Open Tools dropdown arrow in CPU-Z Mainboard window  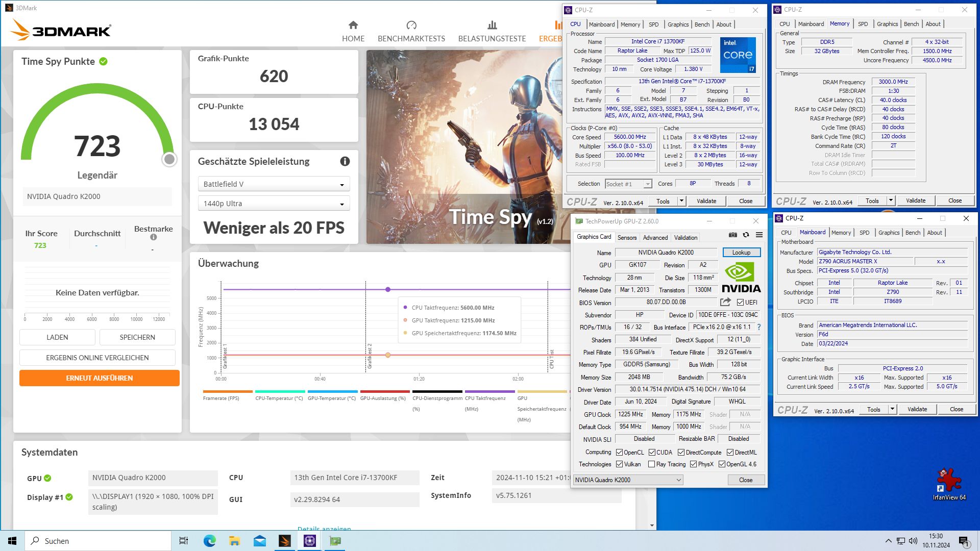click(x=892, y=409)
